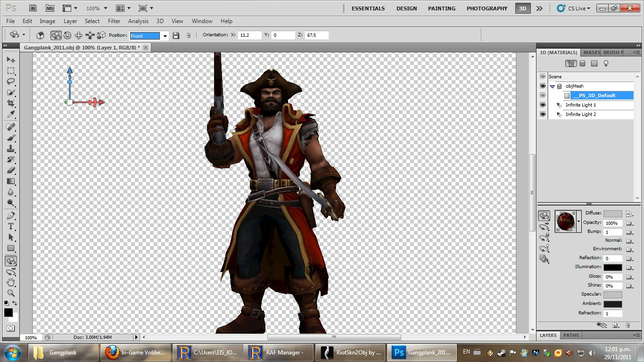
Task: Select the Spot Healing Brush tool
Action: pos(11,127)
